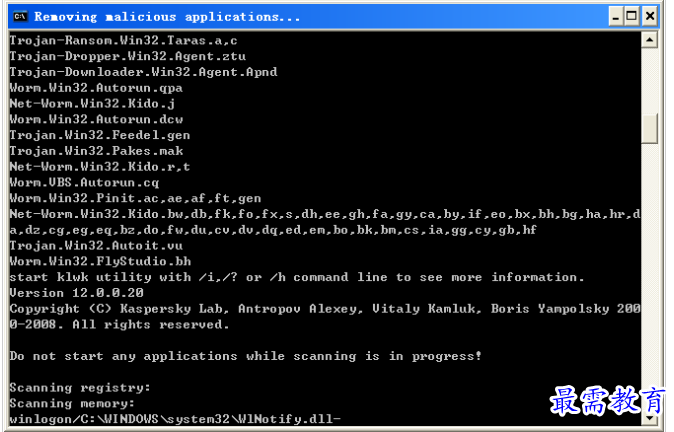Screen dimensions: 674x432
Task: Click the Version 12.0.0.20 text
Action: (77, 293)
